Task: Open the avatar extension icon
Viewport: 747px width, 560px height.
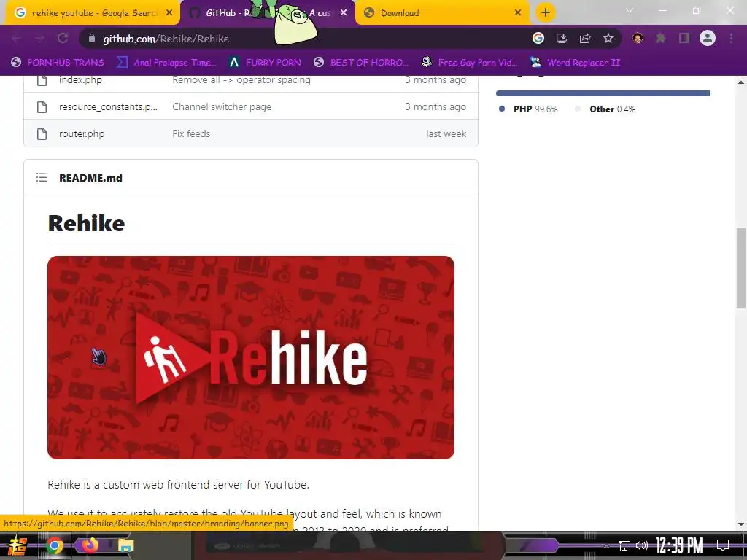Action: tap(638, 39)
